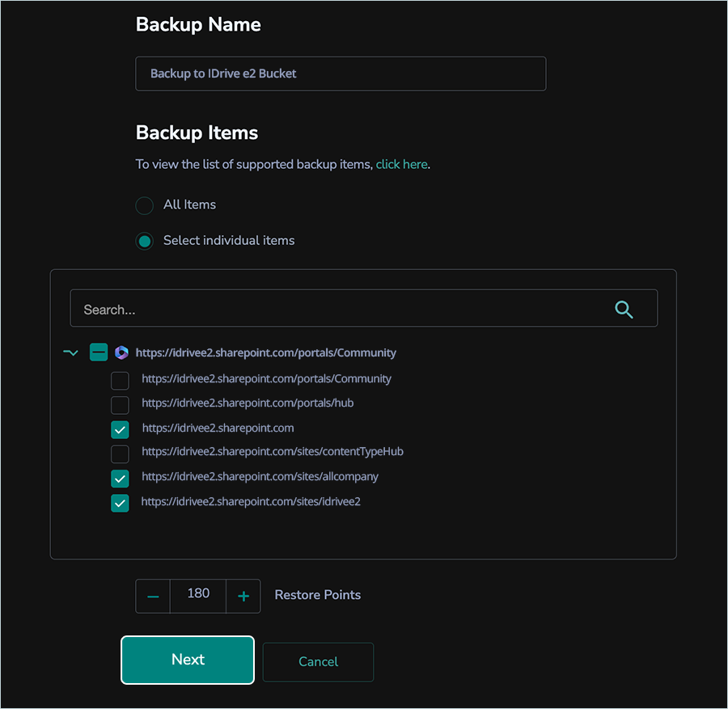Check the portals/hub site checkbox

pyautogui.click(x=120, y=404)
